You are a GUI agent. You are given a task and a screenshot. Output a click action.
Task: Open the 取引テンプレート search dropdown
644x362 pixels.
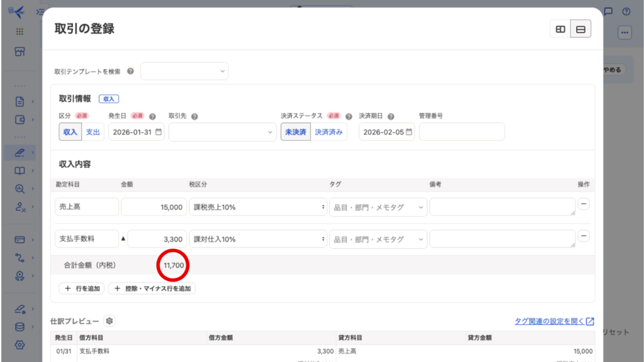pyautogui.click(x=184, y=72)
